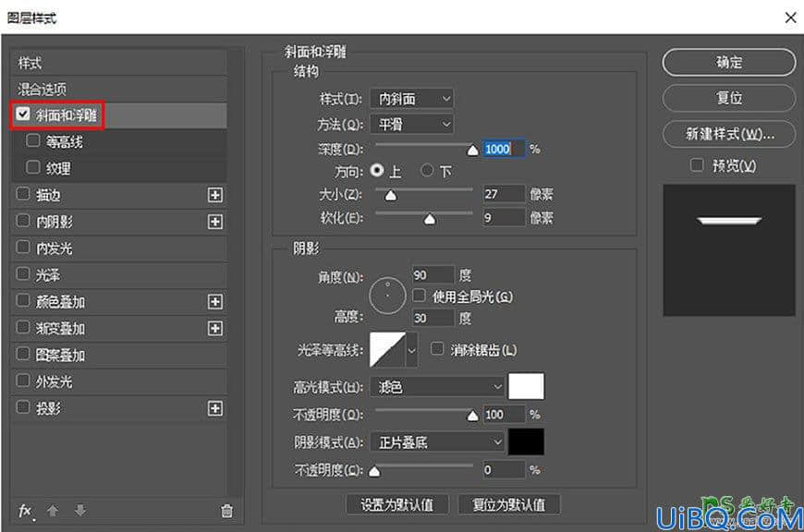Screen dimensions: 804x532
Task: Enable the 颜色叠加 checkbox
Action: 23,300
